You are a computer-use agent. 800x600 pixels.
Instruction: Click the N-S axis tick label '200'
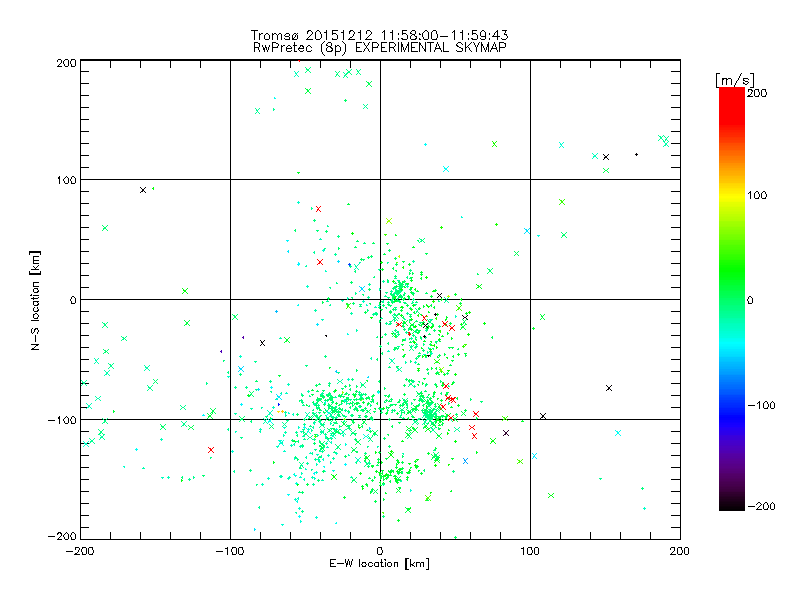click(66, 63)
